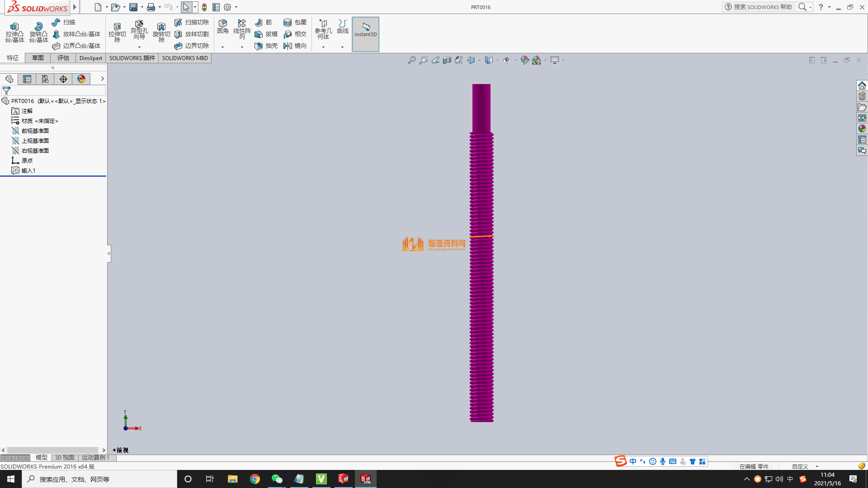Toggle the Instant3D button
This screenshot has width=868, height=488.
[365, 34]
